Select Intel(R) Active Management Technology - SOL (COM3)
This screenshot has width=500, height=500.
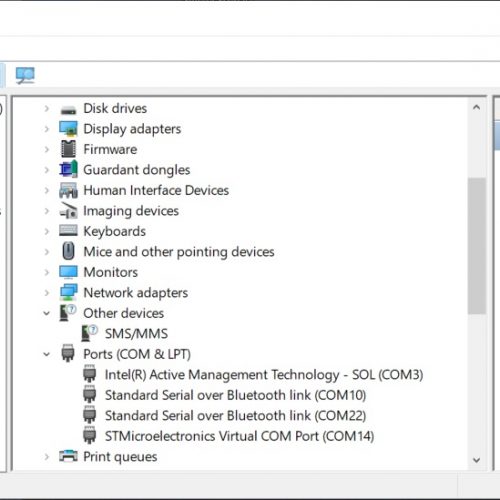click(264, 375)
